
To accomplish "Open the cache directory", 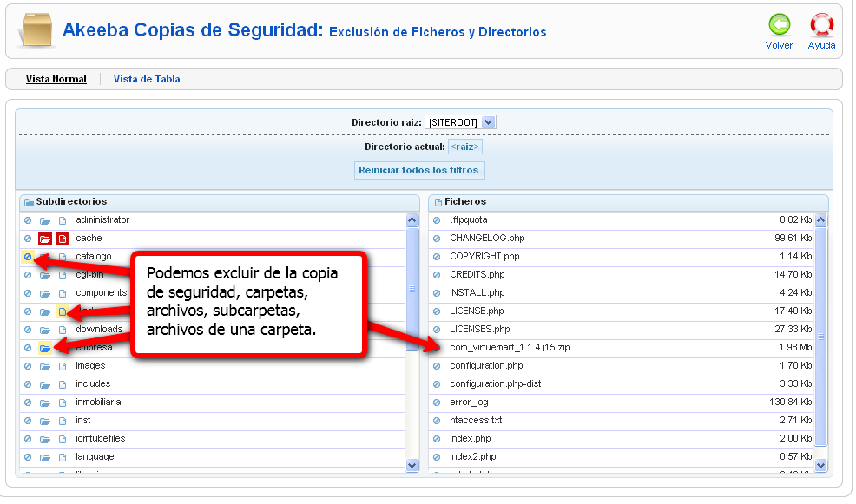I will click(x=89, y=239).
